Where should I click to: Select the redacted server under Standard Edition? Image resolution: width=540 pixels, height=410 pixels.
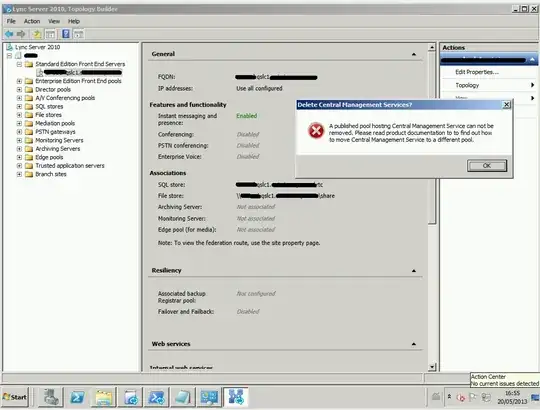click(x=83, y=73)
